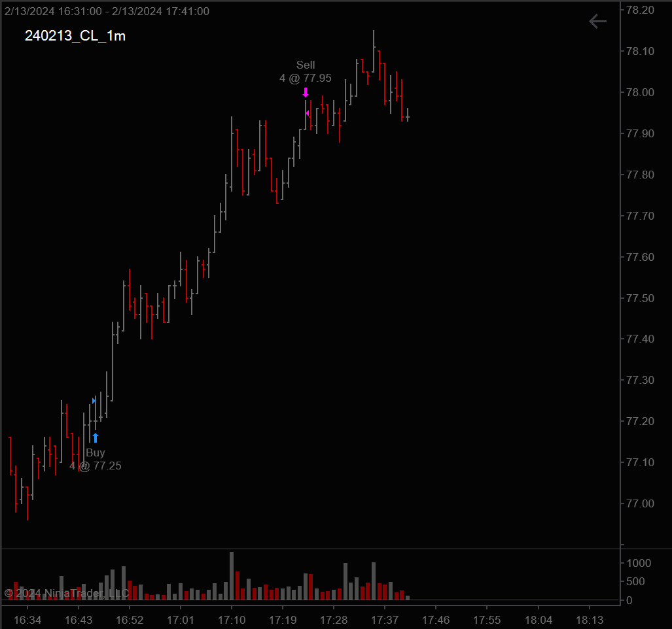Image resolution: width=672 pixels, height=629 pixels.
Task: Click the 17:37 time axis label
Action: (385, 620)
